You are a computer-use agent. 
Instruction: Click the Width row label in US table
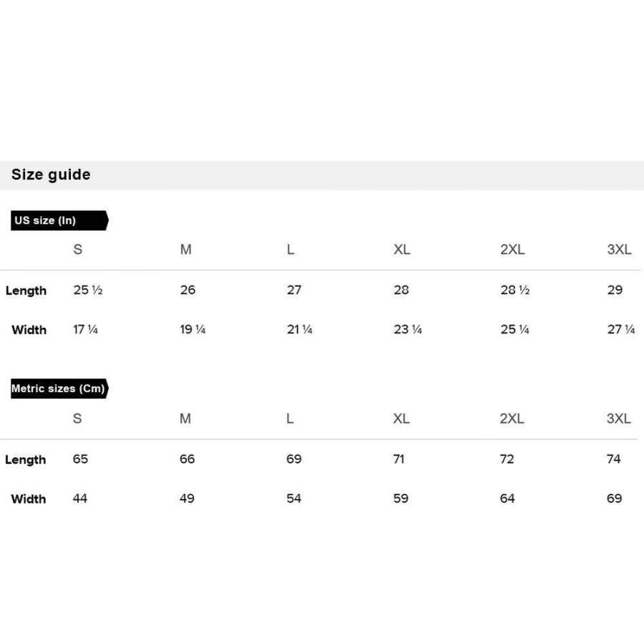click(x=29, y=330)
